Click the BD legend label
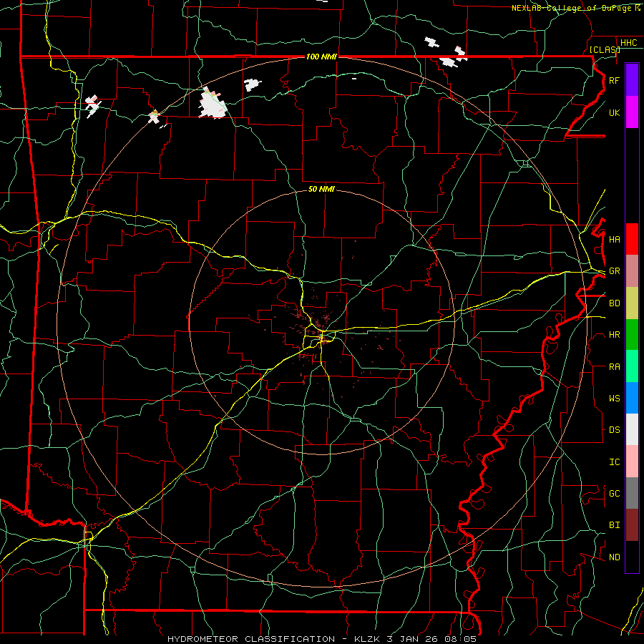644x644 pixels. pos(614,303)
